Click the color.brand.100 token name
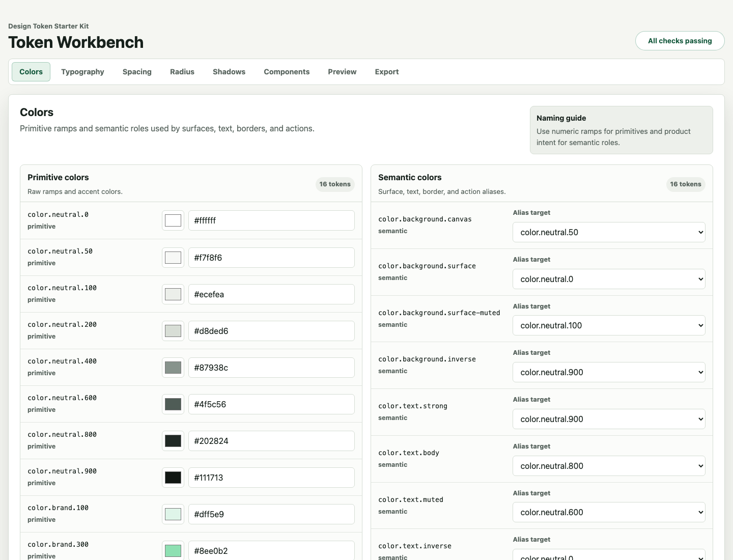Viewport: 733px width, 560px height. pos(58,508)
